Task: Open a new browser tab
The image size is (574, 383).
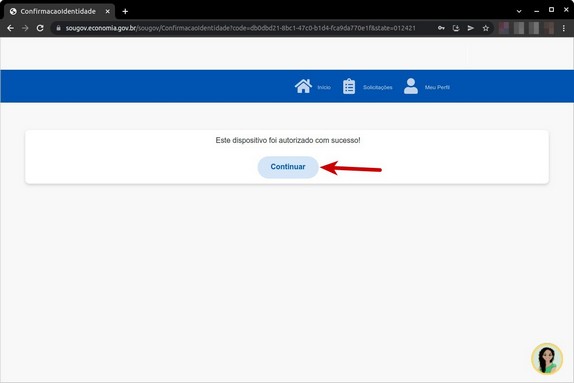Action: (x=125, y=11)
